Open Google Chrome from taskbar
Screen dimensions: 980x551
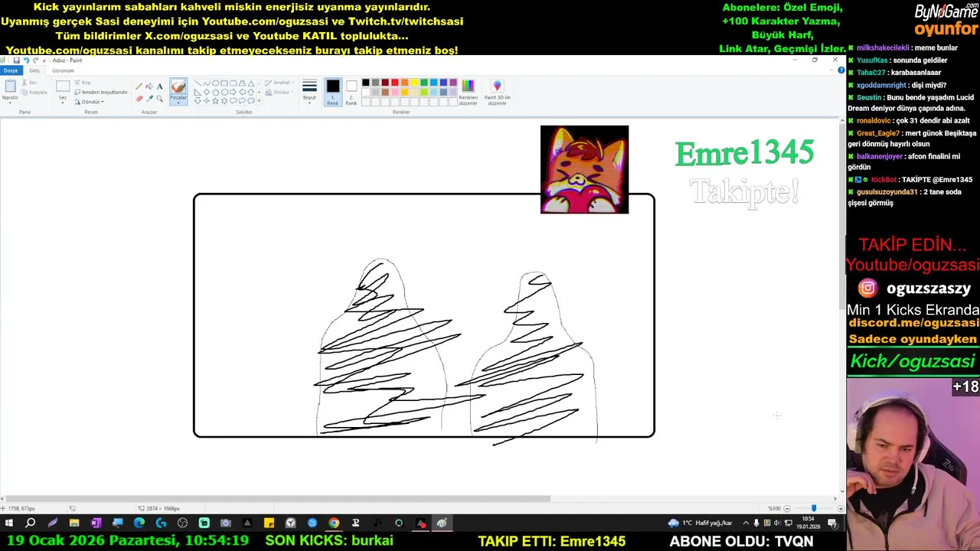click(334, 523)
